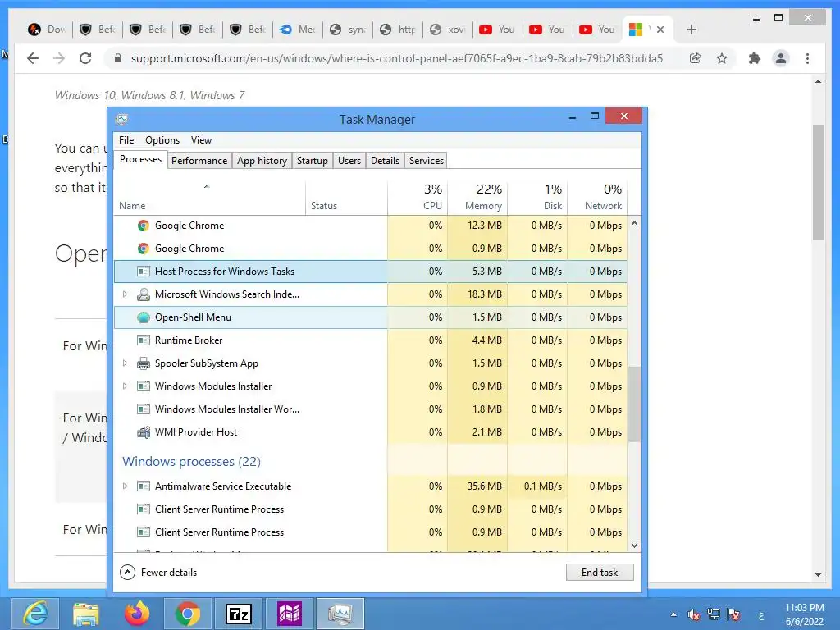Switch to the Users tab
840x630 pixels.
pyautogui.click(x=349, y=161)
